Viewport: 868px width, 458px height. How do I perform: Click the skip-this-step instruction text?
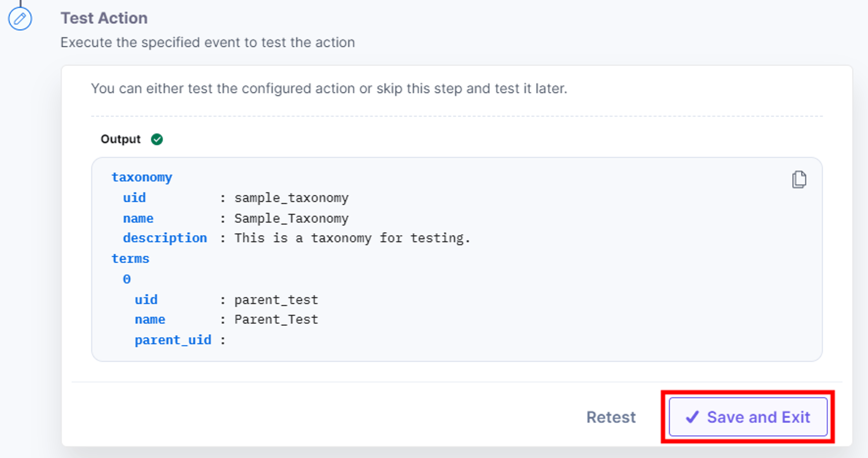[329, 89]
